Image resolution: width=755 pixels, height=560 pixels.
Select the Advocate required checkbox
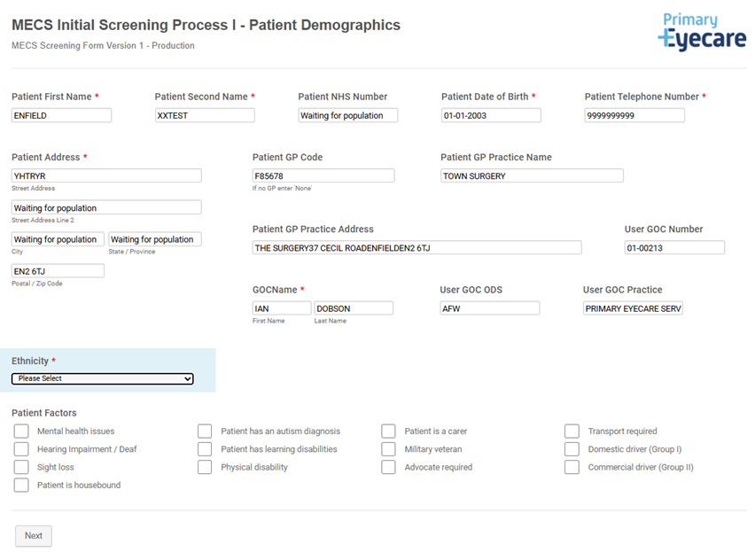click(388, 467)
